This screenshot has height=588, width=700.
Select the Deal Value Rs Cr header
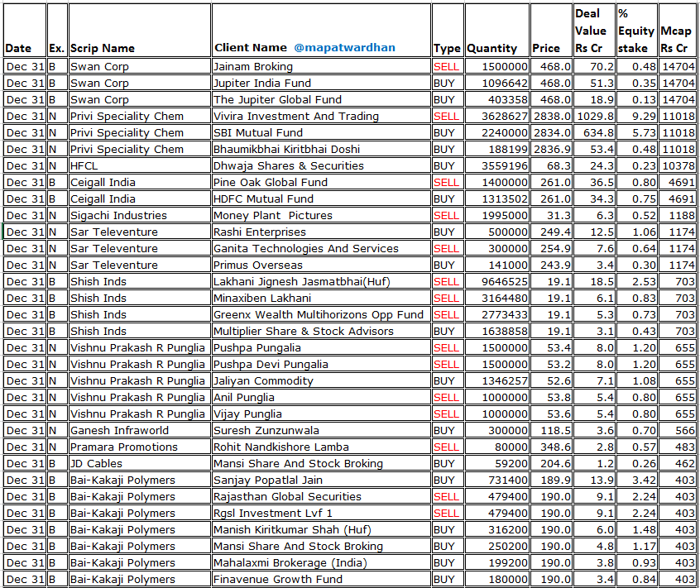click(x=594, y=31)
